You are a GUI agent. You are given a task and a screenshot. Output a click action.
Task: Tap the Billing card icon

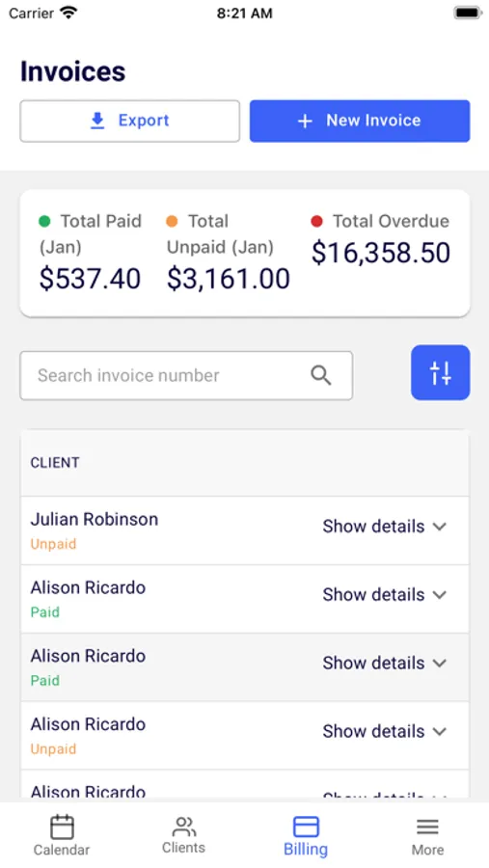point(306,827)
